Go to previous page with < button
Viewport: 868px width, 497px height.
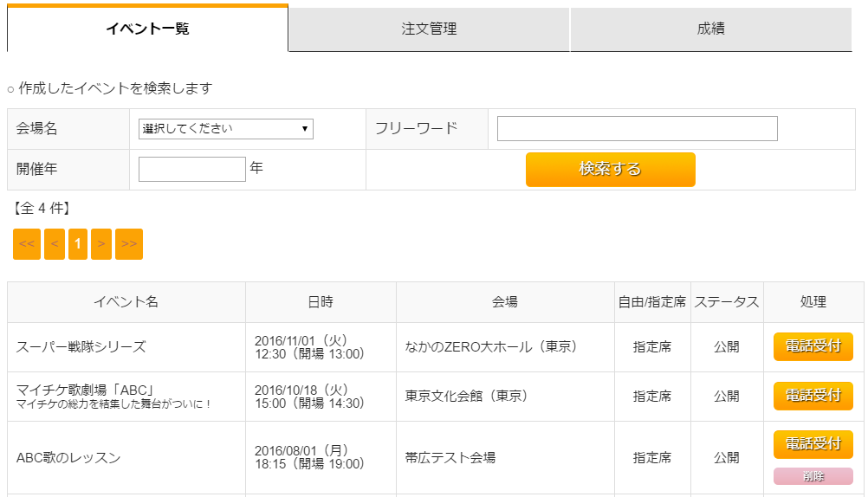[55, 244]
